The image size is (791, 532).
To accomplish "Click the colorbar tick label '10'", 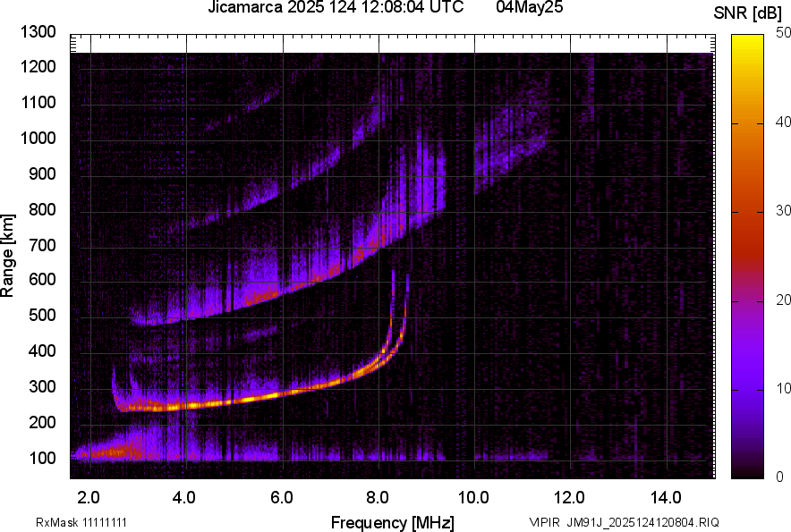I will [x=783, y=389].
